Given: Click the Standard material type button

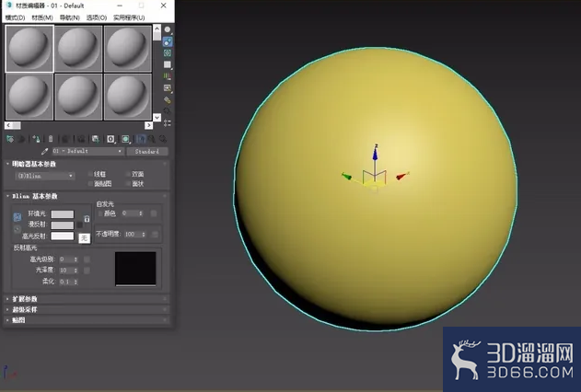Looking at the screenshot, I should (x=147, y=151).
